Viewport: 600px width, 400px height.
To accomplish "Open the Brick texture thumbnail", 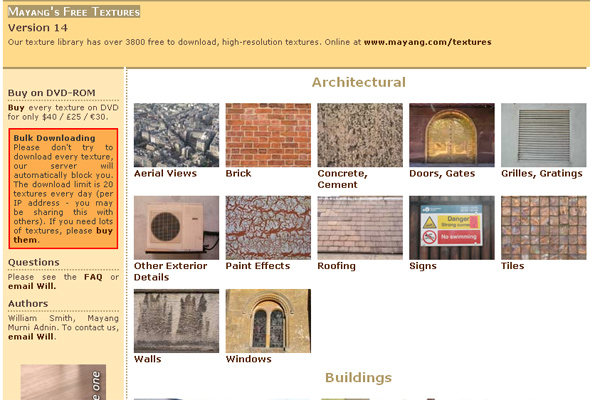I will (x=268, y=135).
